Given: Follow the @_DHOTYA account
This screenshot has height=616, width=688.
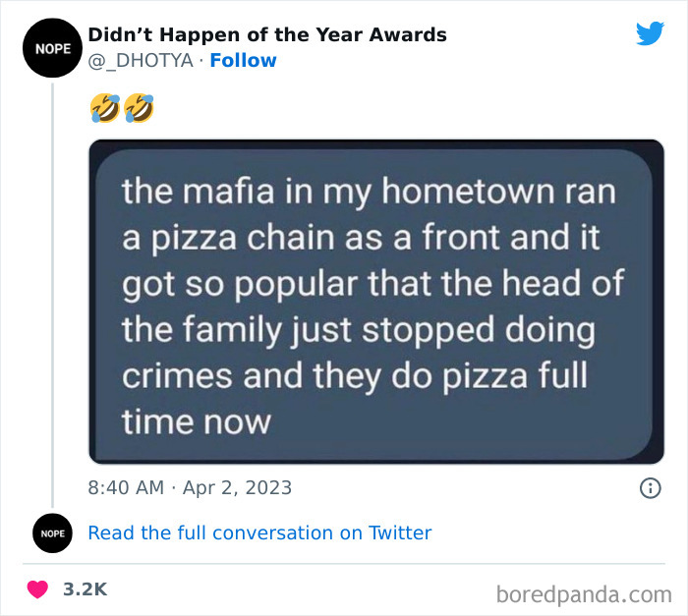Looking at the screenshot, I should click(243, 61).
